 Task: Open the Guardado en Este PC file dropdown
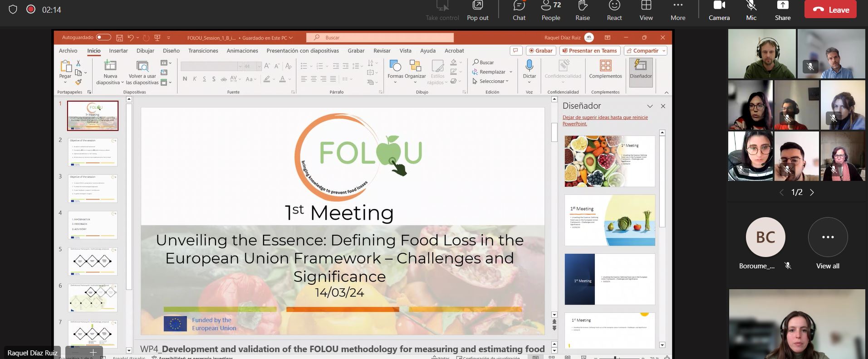point(268,38)
